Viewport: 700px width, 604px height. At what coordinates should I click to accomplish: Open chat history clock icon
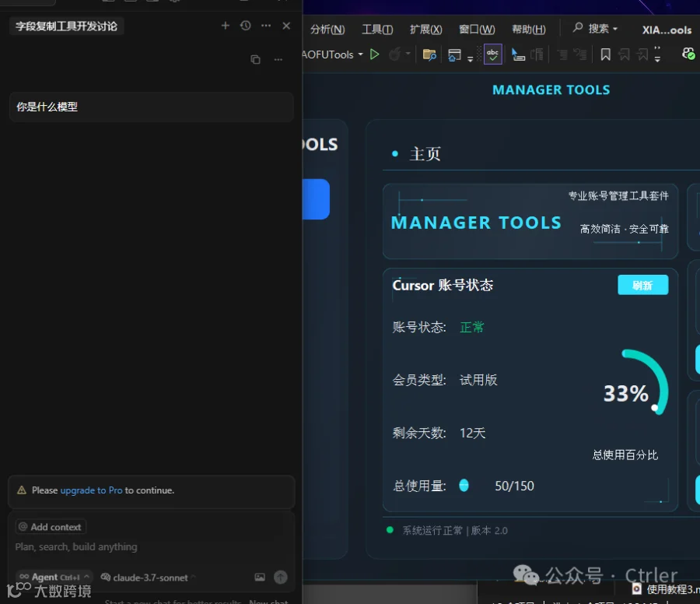pyautogui.click(x=246, y=26)
